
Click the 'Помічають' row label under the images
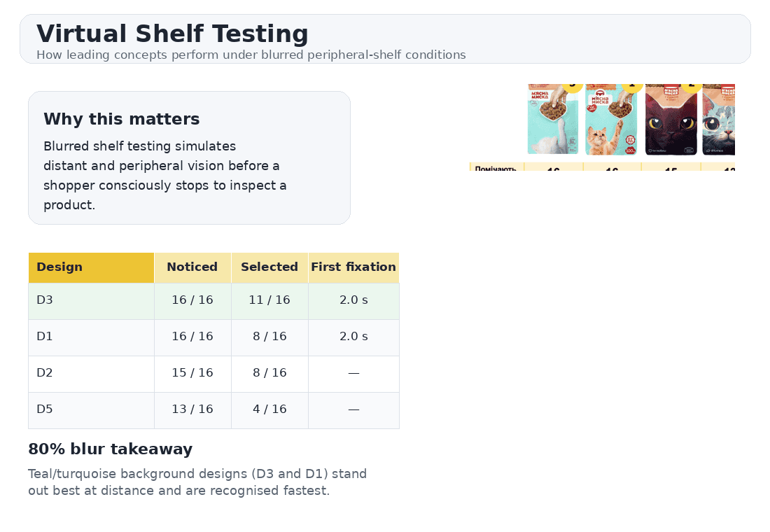496,168
